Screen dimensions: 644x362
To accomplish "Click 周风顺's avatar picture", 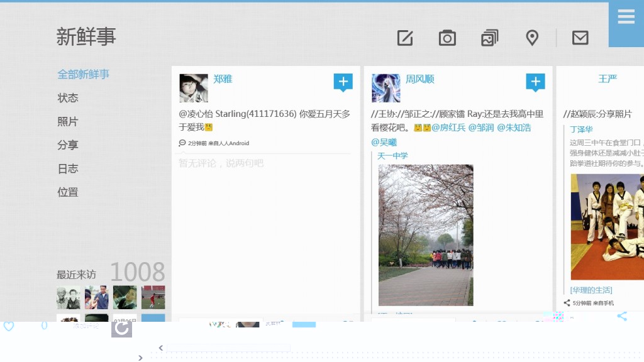I will click(x=386, y=88).
